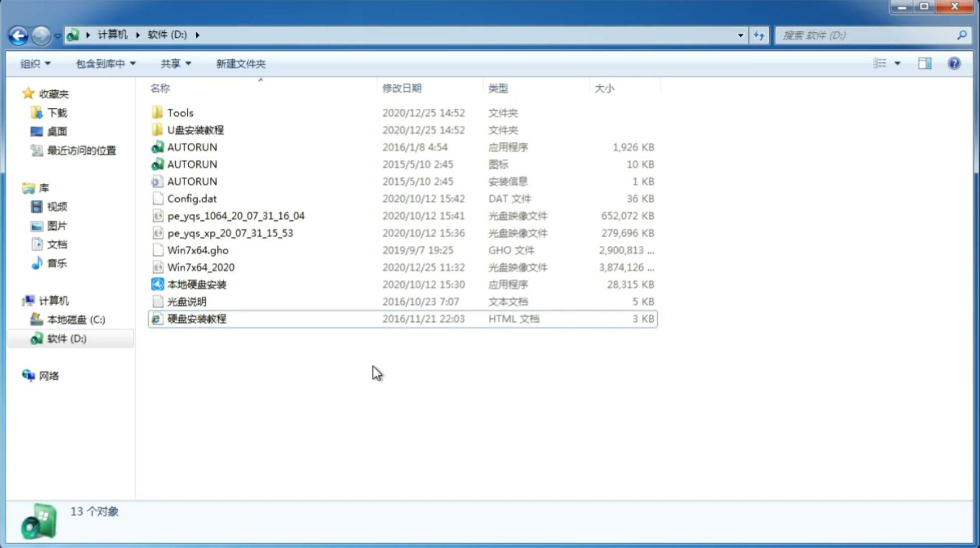
Task: Open Win7x64_2020 disc image file
Action: pyautogui.click(x=200, y=267)
